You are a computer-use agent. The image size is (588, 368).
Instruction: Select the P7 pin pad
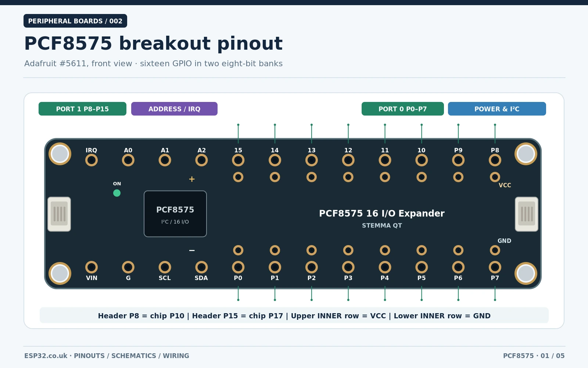[495, 267]
